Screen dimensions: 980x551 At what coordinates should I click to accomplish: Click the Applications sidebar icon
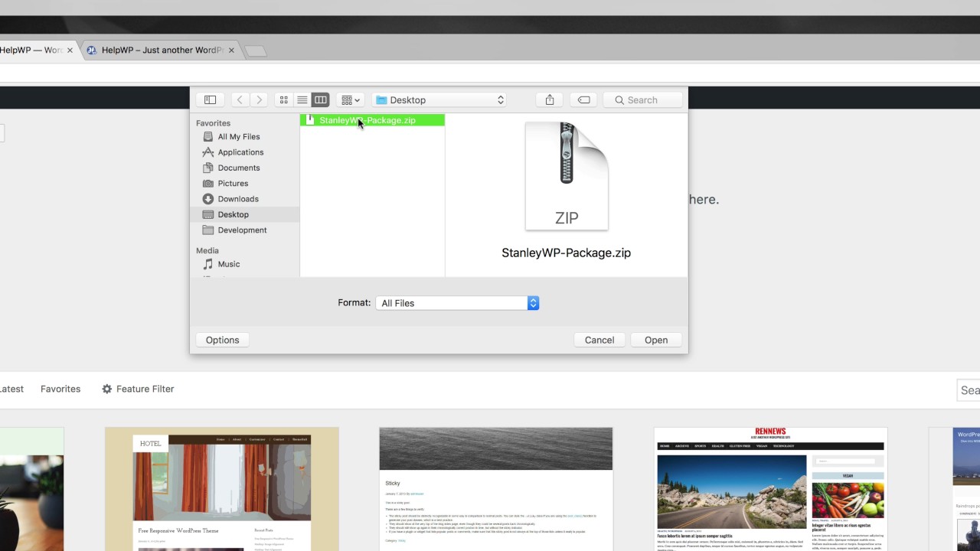208,152
